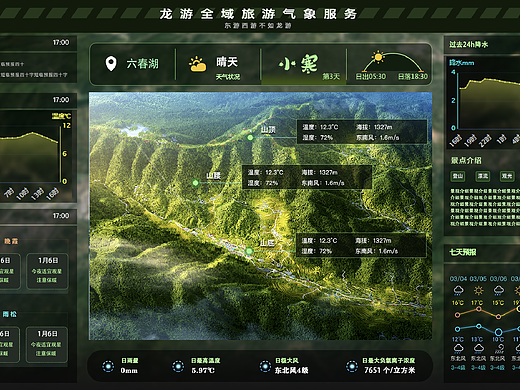Click the 山顶 label on the map
Image resolution: width=520 pixels, height=390 pixels.
pyautogui.click(x=268, y=129)
